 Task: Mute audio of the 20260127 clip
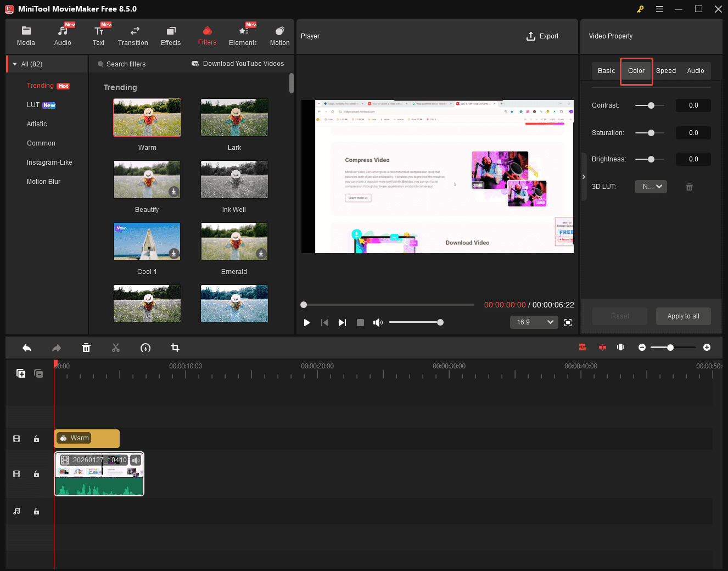136,460
